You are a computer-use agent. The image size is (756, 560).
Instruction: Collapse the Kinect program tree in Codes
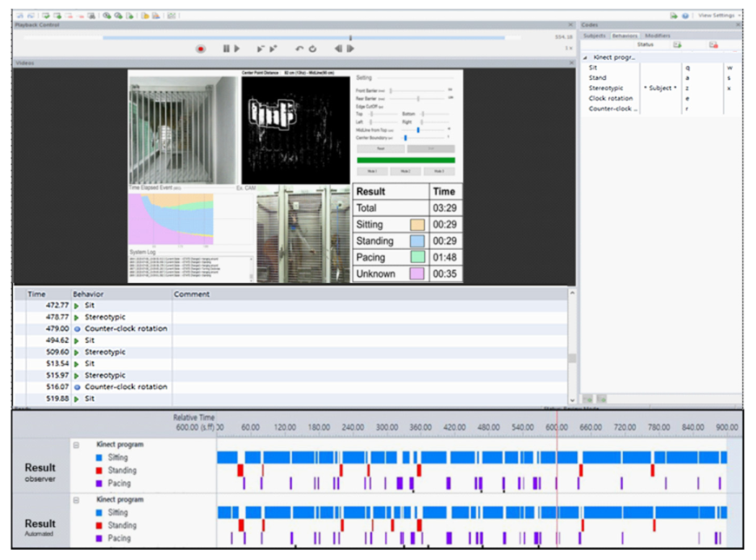tap(585, 57)
